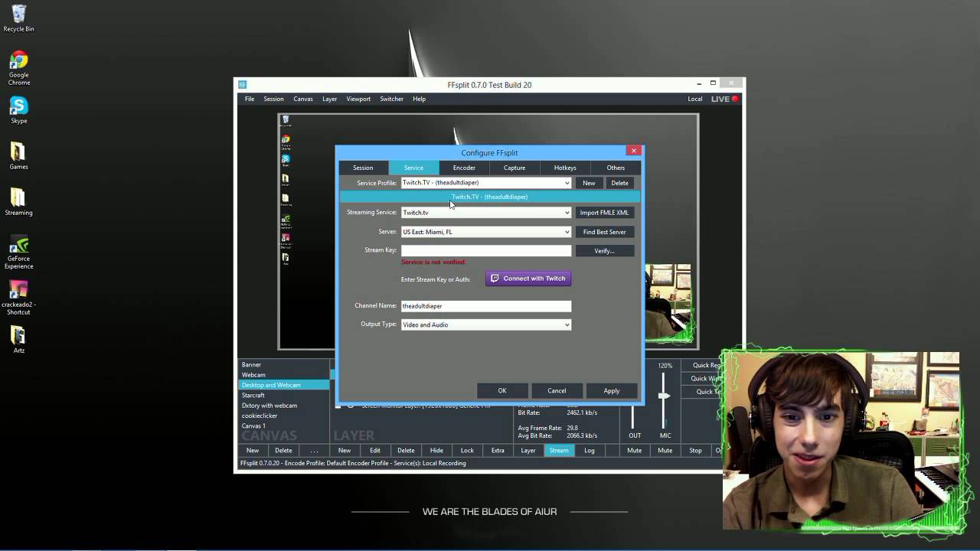Click Connect with Twitch

(x=528, y=279)
